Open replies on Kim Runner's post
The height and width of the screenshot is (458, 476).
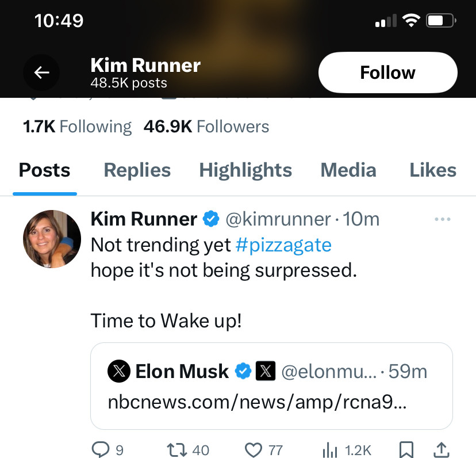click(100, 449)
